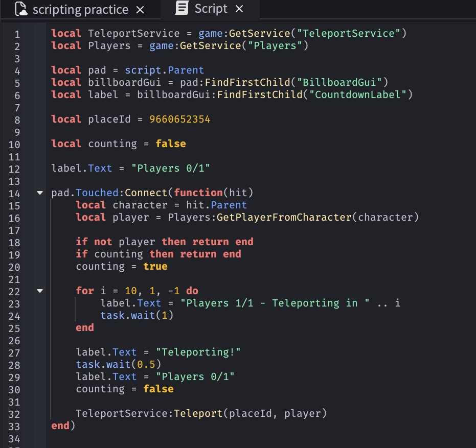Image resolution: width=476 pixels, height=448 pixels.
Task: Click "if counting" statement on line 19
Action: click(x=158, y=254)
